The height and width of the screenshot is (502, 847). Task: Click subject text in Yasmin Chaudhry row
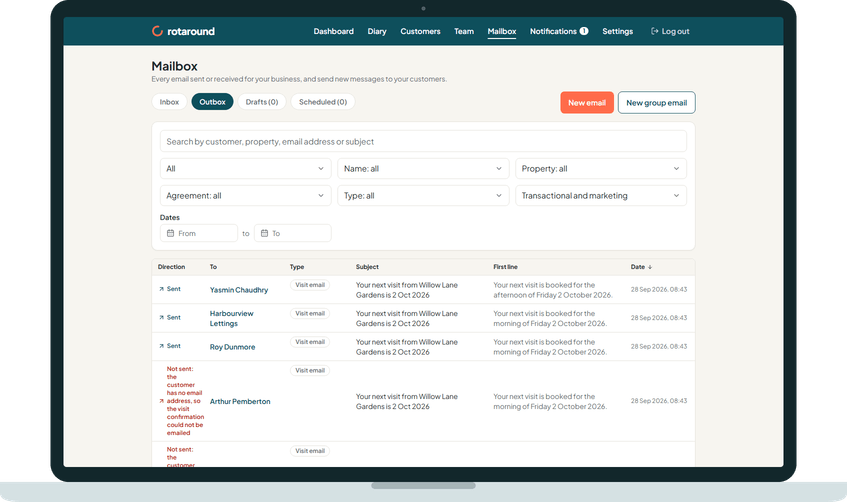407,290
